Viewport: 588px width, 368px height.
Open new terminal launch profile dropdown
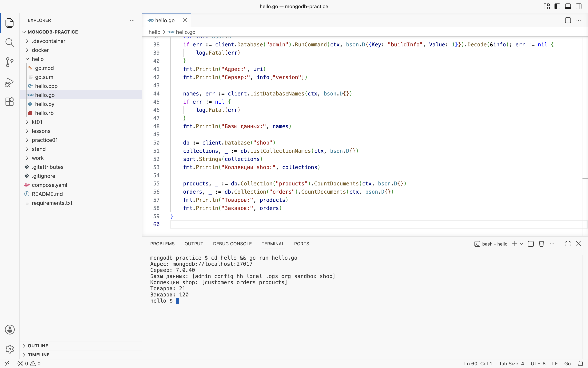coord(521,244)
